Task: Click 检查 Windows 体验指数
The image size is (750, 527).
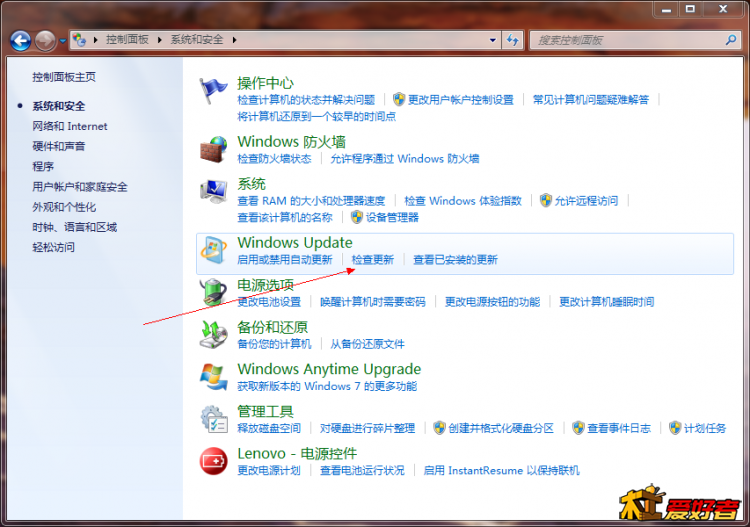Action: [463, 200]
